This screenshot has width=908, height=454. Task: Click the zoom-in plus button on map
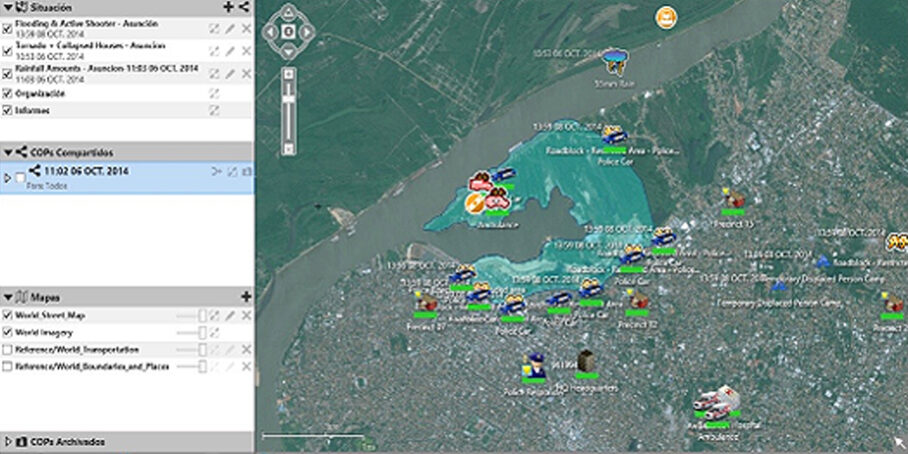tap(288, 74)
